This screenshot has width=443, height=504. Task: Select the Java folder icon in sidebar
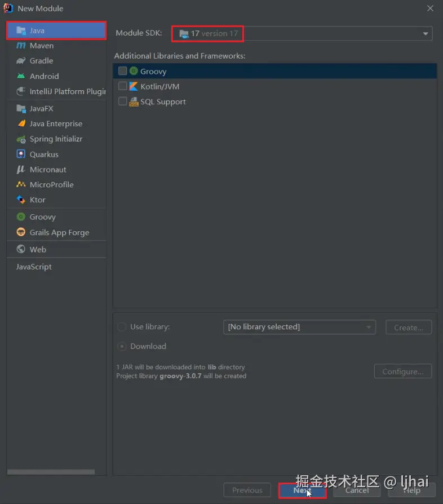21,30
